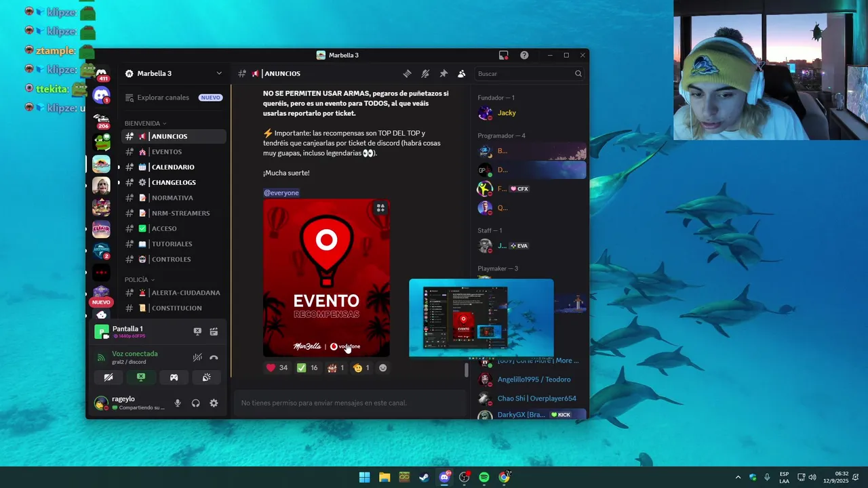Open Discord help question mark icon
The image size is (868, 488).
pos(524,56)
